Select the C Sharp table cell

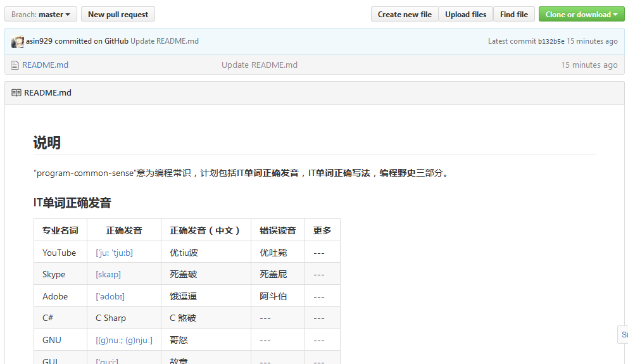pyautogui.click(x=124, y=318)
